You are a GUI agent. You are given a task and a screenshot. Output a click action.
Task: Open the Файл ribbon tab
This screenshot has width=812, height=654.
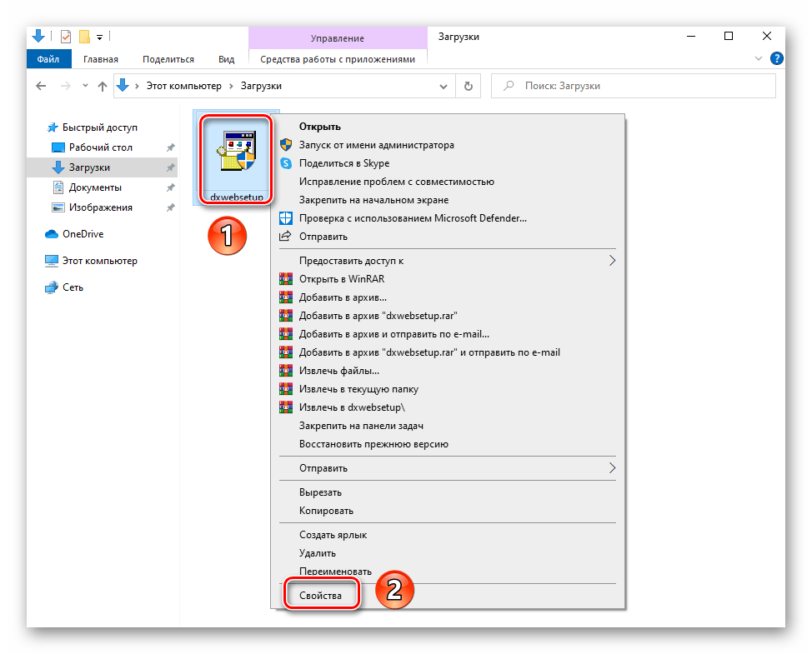pos(48,59)
